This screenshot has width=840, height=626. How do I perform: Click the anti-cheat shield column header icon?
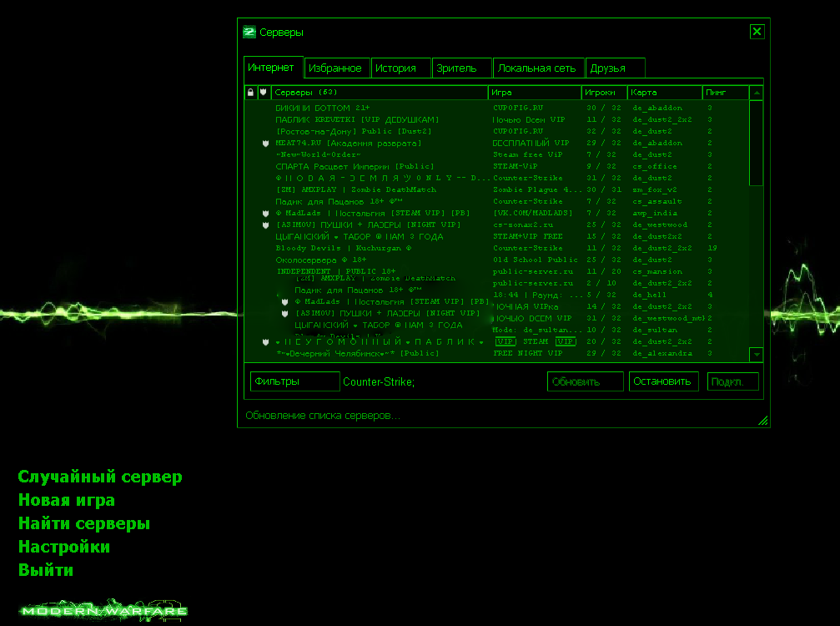point(264,93)
